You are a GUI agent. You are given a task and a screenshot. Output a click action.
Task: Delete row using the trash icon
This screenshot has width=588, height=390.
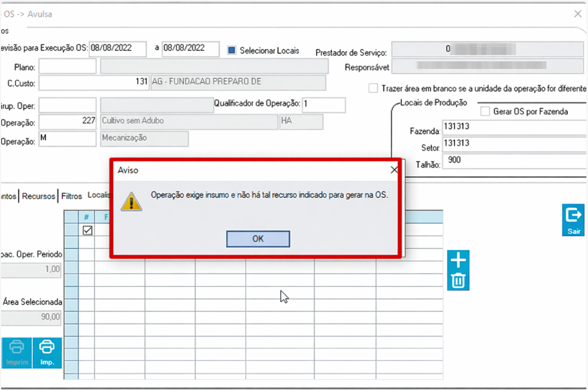pos(458,281)
